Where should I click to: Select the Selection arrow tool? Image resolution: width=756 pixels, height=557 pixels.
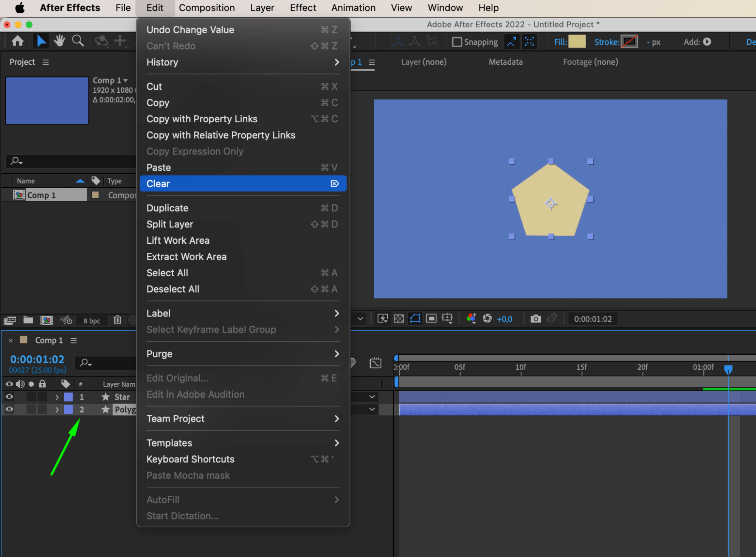41,41
